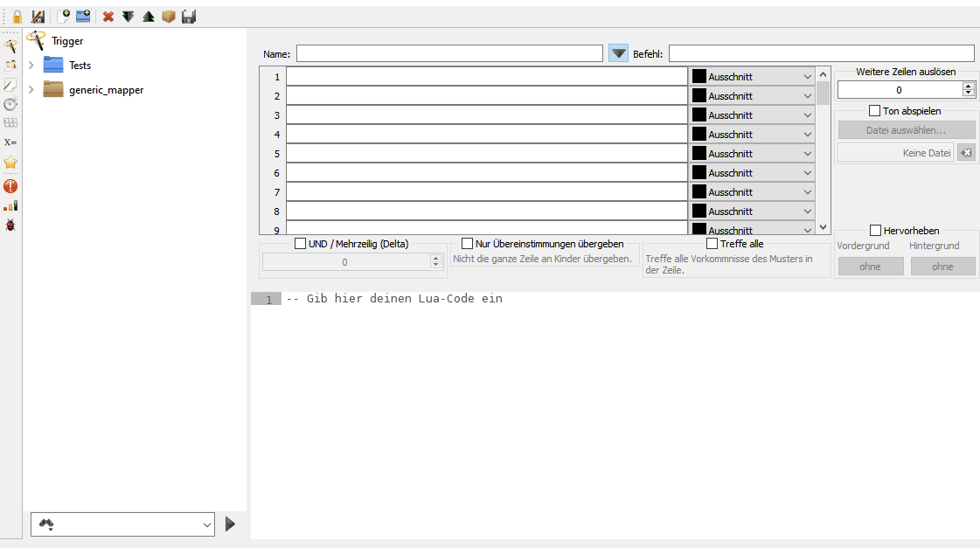Image resolution: width=980 pixels, height=548 pixels.
Task: Open the Ausschnitt dropdown in row 6
Action: click(x=751, y=172)
